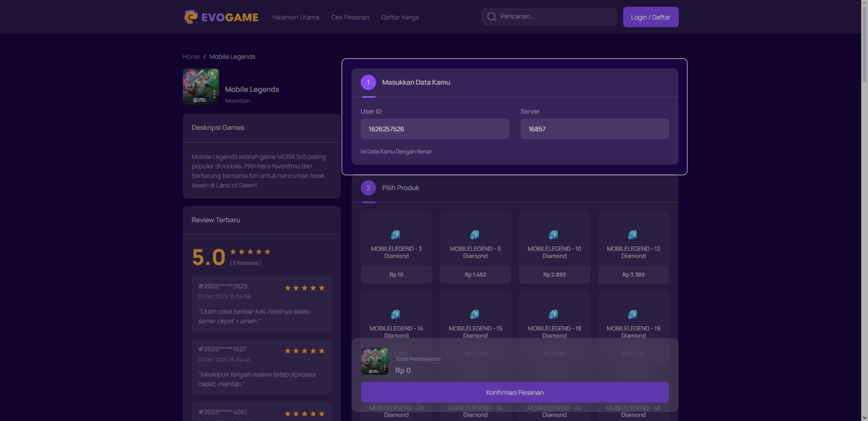Screen dimensions: 868x421
Task: Click review ID #2025*****4061
Action: (223, 412)
